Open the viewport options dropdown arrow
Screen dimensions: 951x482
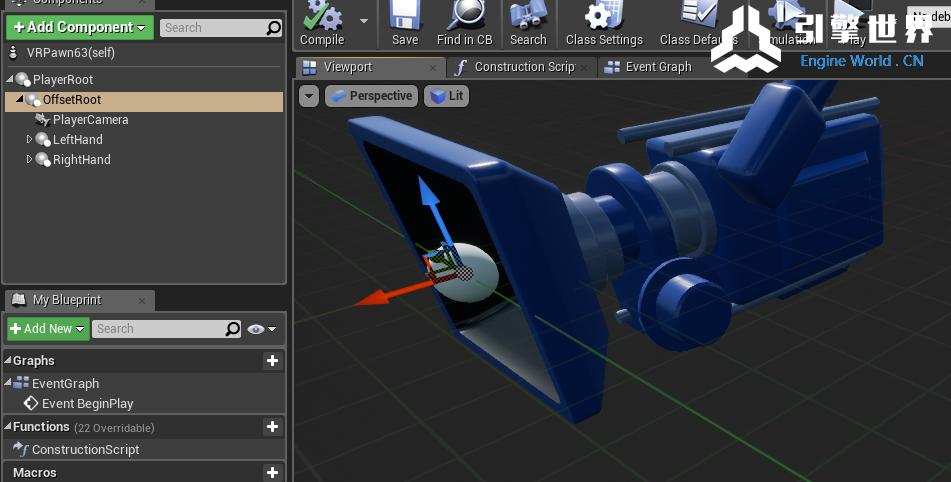point(309,96)
